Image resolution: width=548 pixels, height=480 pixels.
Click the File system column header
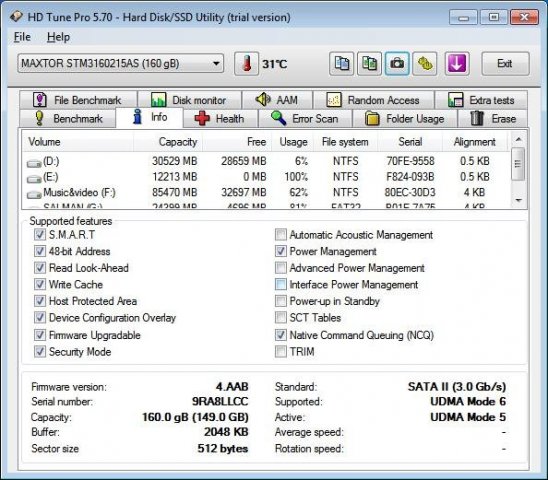(345, 142)
